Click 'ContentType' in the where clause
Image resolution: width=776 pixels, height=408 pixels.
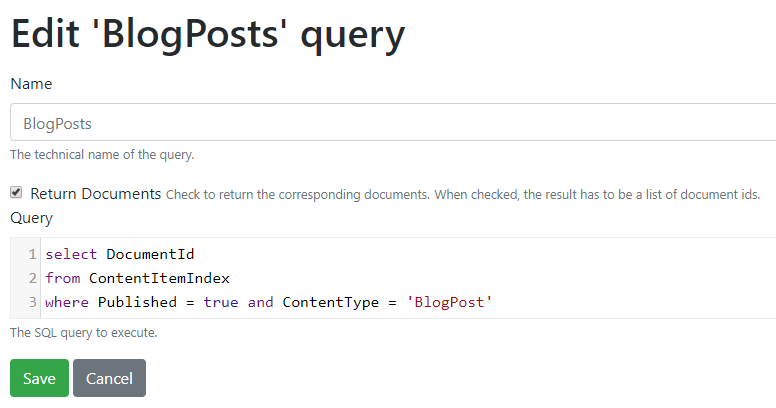point(331,302)
